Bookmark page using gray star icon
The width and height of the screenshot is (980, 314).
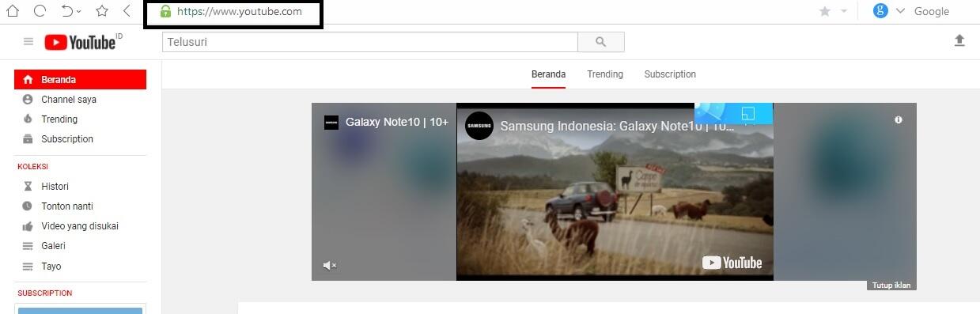coord(825,11)
